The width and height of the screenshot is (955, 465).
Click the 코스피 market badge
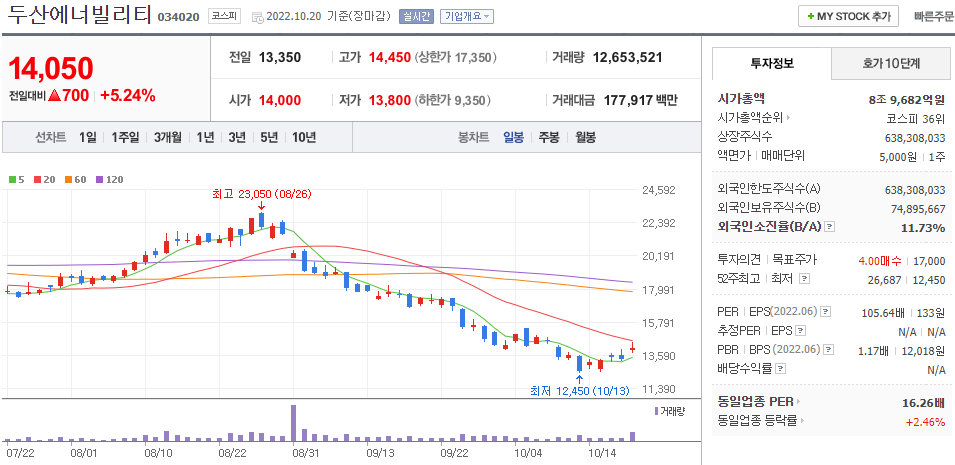(225, 16)
